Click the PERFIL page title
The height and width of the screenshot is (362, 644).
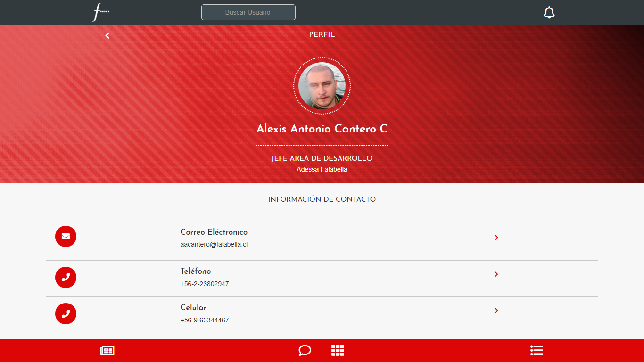tap(322, 34)
